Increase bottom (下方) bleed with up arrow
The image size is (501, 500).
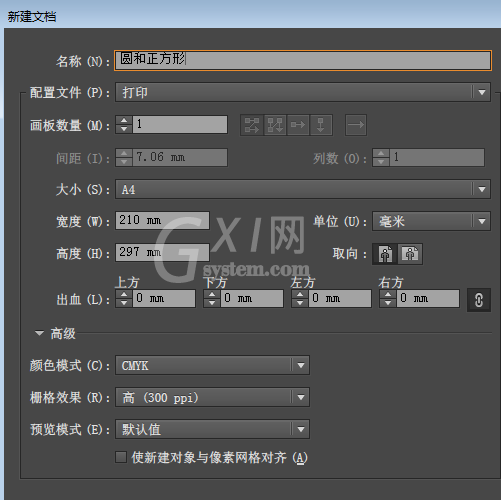212,294
